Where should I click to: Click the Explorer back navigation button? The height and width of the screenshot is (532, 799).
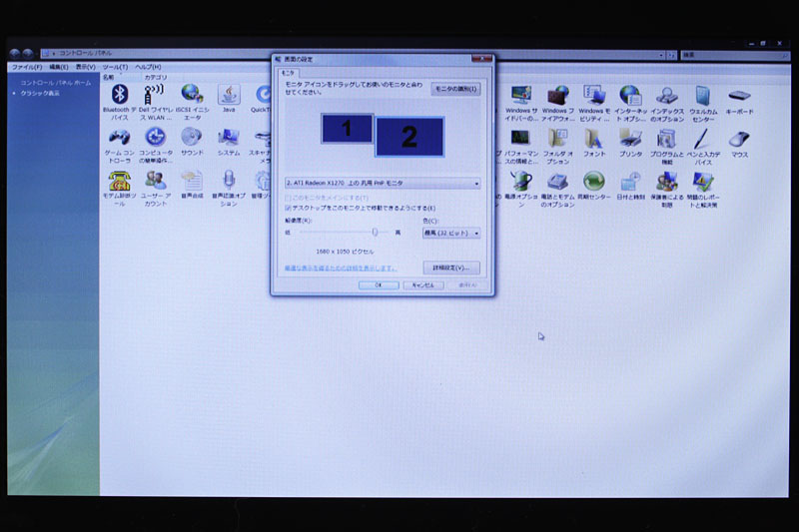coord(15,54)
